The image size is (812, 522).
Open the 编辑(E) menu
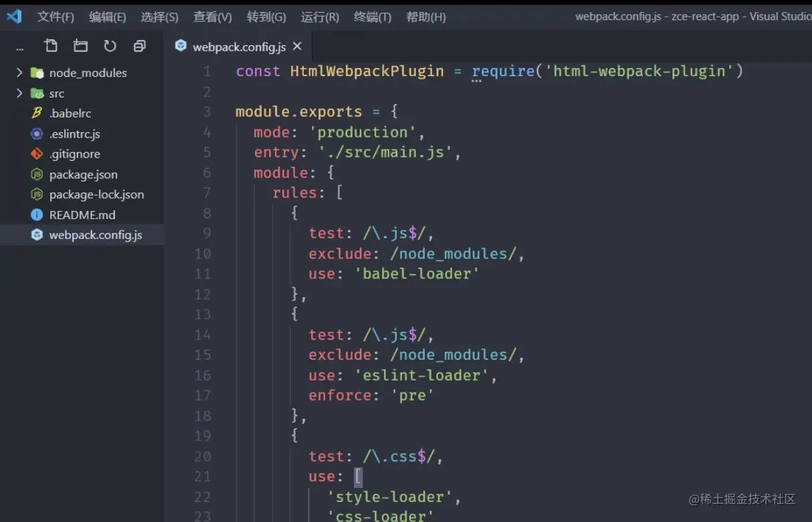(108, 17)
